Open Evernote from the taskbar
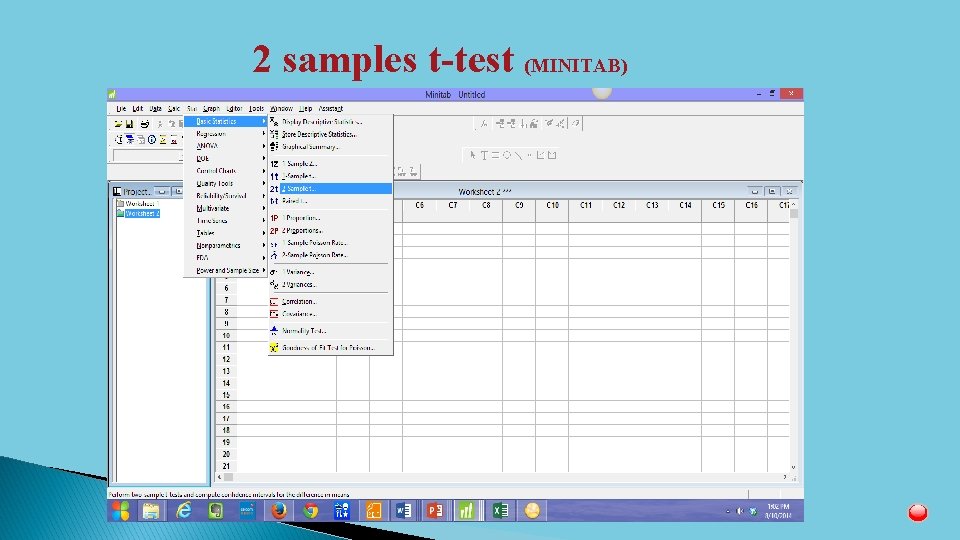 [216, 511]
